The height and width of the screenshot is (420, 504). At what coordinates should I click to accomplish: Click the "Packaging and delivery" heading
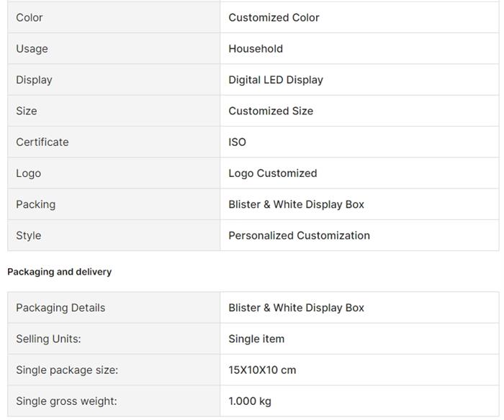(x=59, y=272)
